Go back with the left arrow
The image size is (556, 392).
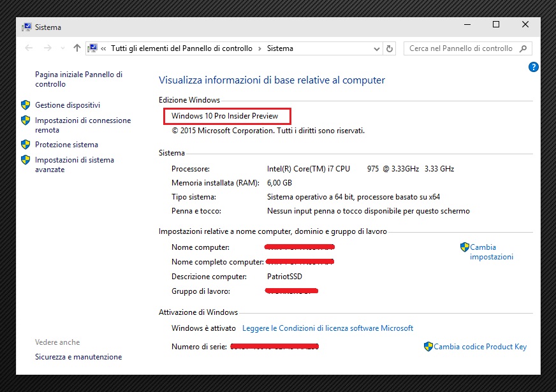29,48
